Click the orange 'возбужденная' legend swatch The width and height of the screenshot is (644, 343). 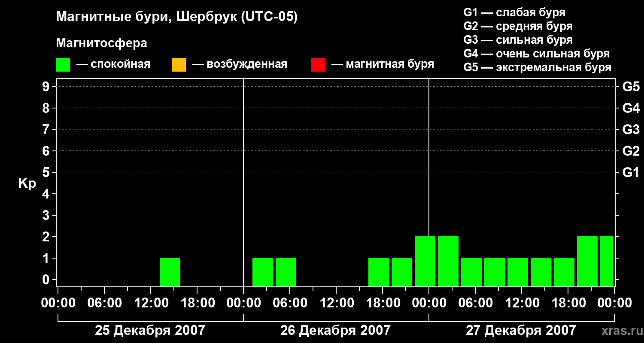point(179,65)
